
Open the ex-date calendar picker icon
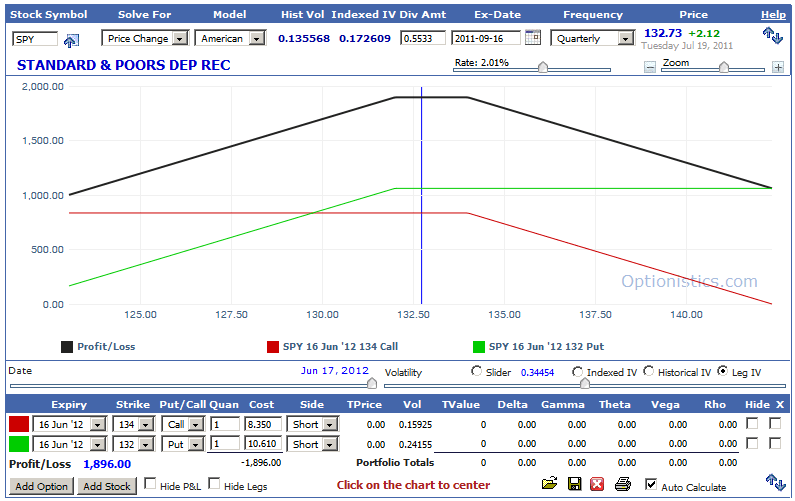[532, 38]
